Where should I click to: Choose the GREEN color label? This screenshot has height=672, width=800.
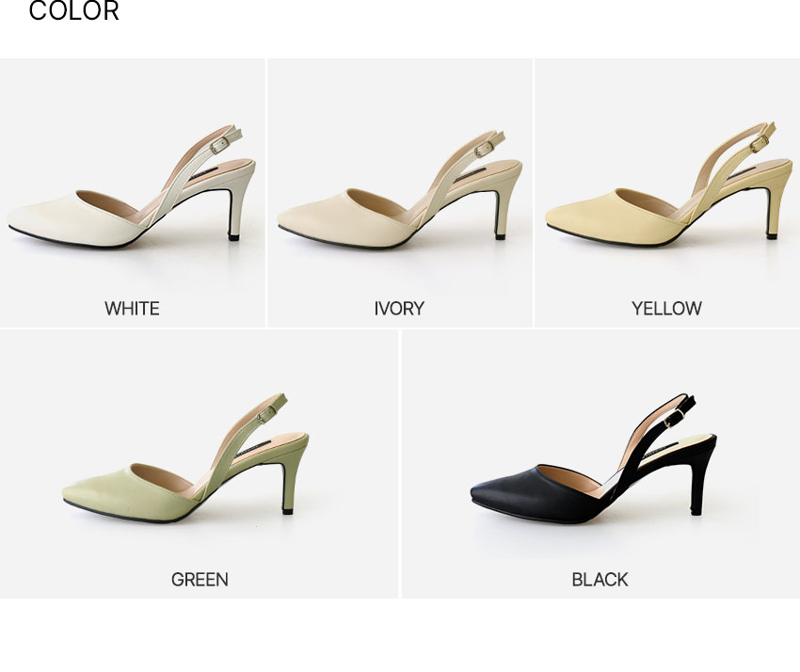click(x=200, y=580)
